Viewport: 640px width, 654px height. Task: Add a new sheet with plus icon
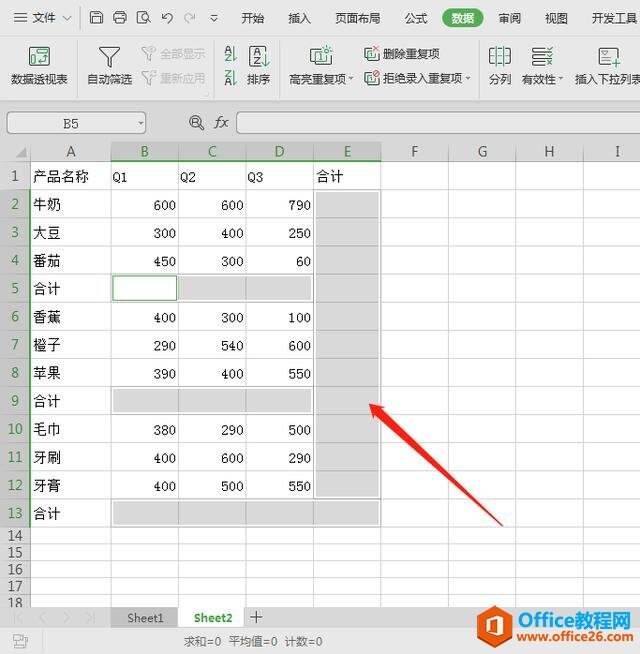point(256,617)
